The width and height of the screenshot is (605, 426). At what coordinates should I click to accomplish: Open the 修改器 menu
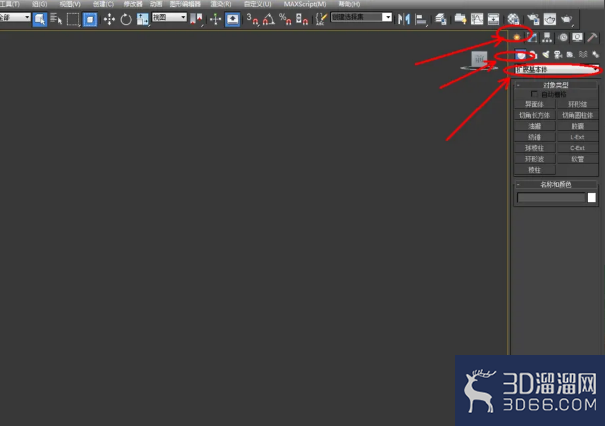(133, 4)
